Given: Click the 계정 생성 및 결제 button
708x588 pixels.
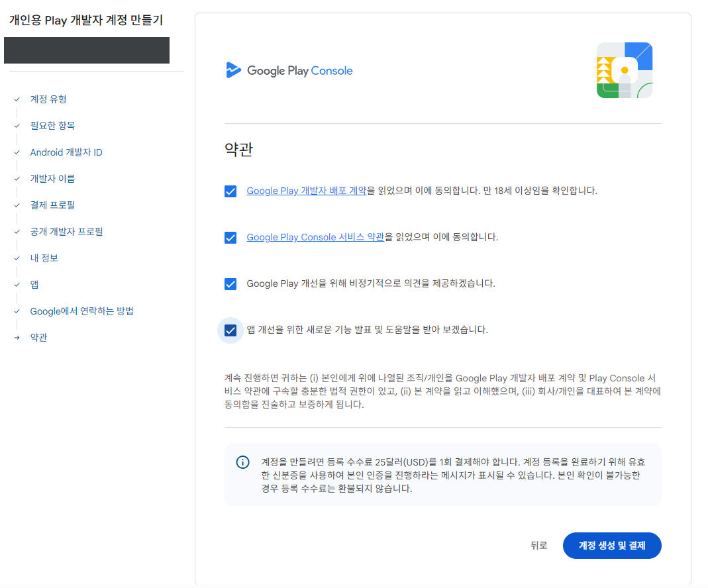Looking at the screenshot, I should (x=612, y=546).
